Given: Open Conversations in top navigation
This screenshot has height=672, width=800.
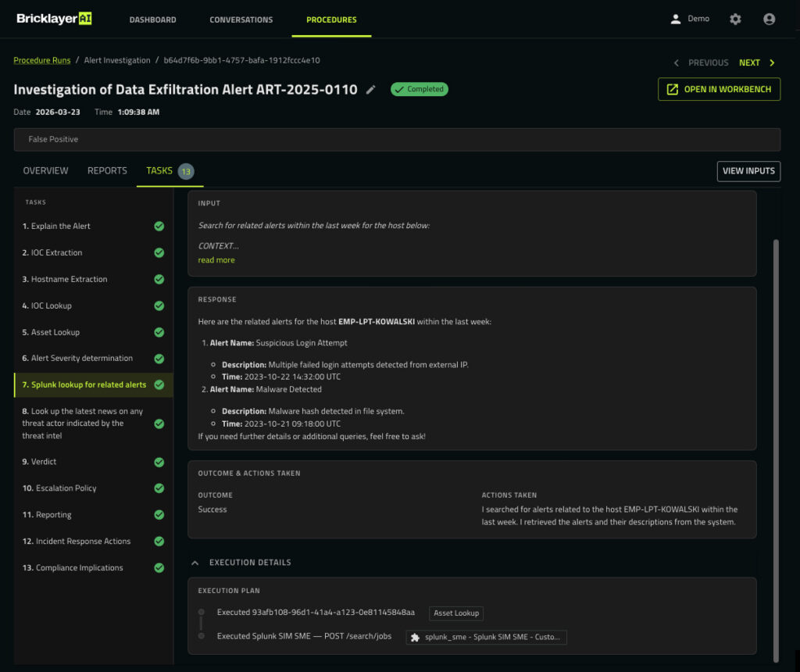Looking at the screenshot, I should pos(241,20).
